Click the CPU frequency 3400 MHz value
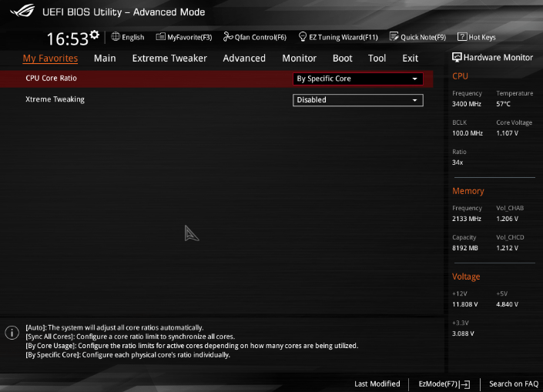This screenshot has height=392, width=543. pyautogui.click(x=467, y=104)
